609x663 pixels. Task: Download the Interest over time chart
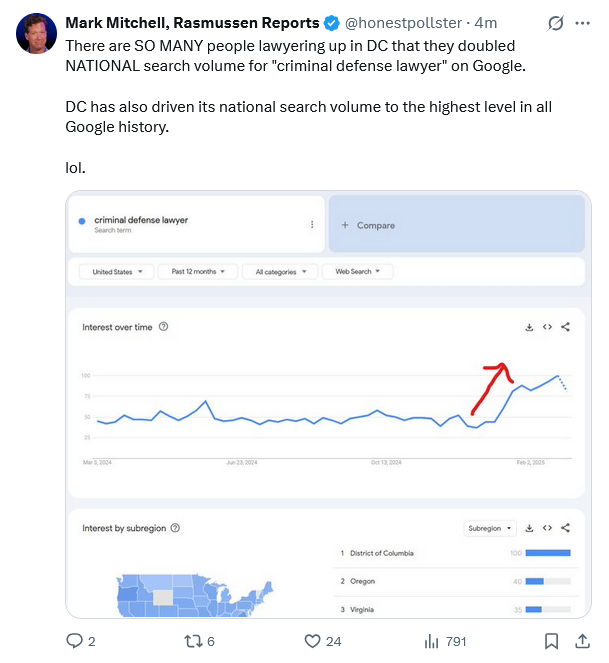pyautogui.click(x=529, y=327)
